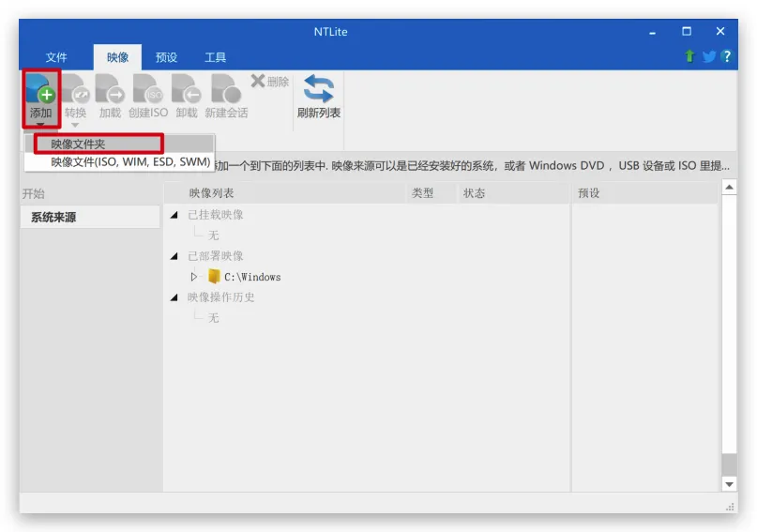Click the window resize grip

tap(730, 507)
